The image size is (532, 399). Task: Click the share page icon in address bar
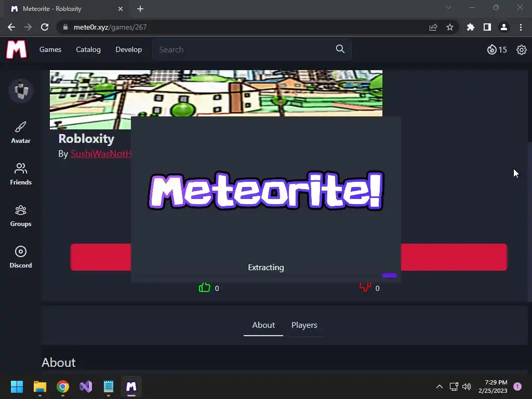tap(433, 27)
